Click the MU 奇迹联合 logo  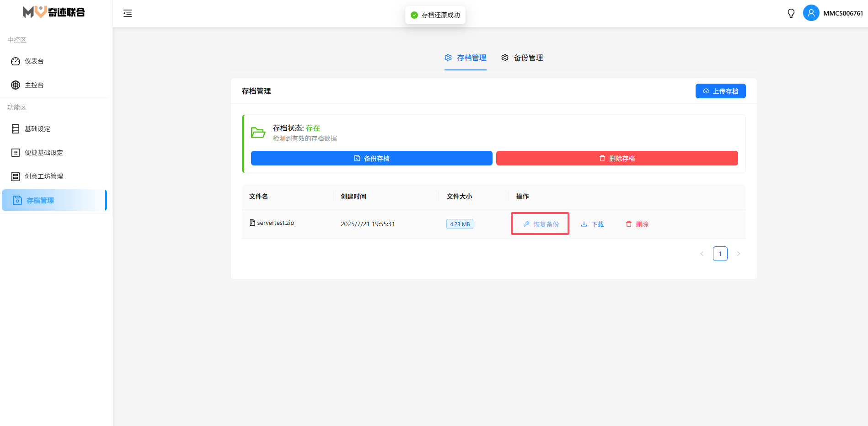(x=54, y=12)
